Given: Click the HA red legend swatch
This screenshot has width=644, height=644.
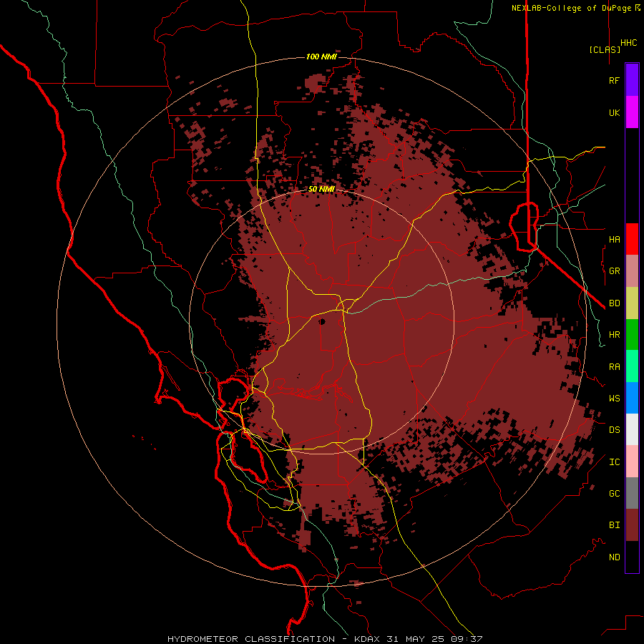Looking at the screenshot, I should pyautogui.click(x=632, y=239).
